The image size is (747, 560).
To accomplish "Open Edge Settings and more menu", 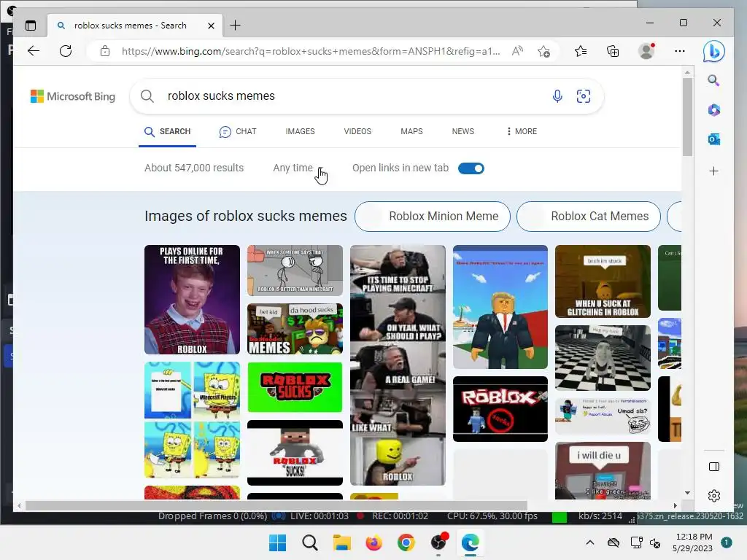I will point(680,51).
